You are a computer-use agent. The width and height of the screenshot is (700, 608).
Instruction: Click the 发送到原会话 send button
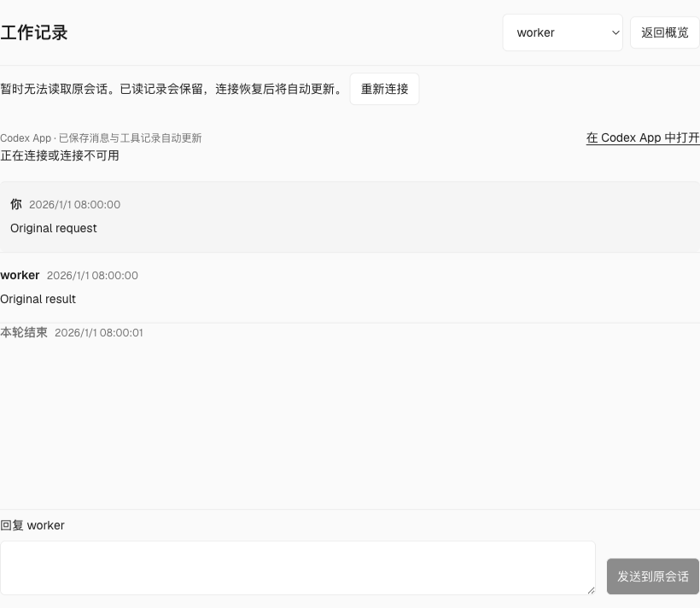coord(653,576)
